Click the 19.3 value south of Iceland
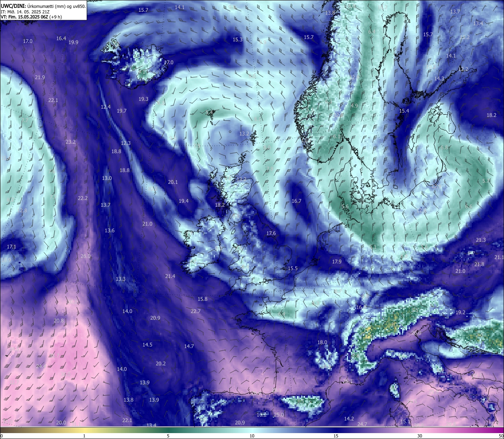Viewport: 504px width, 439px height. [143, 99]
